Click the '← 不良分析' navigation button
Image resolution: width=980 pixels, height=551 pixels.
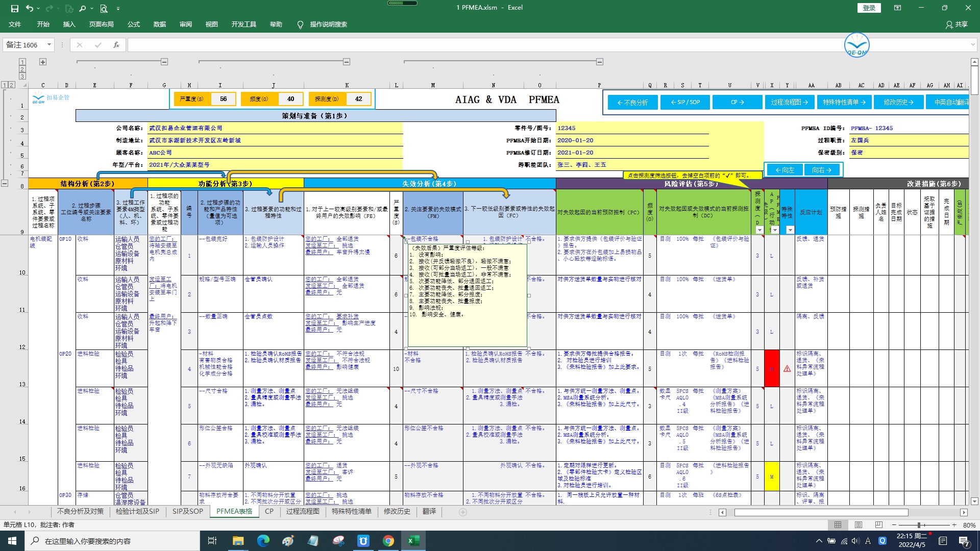[632, 102]
